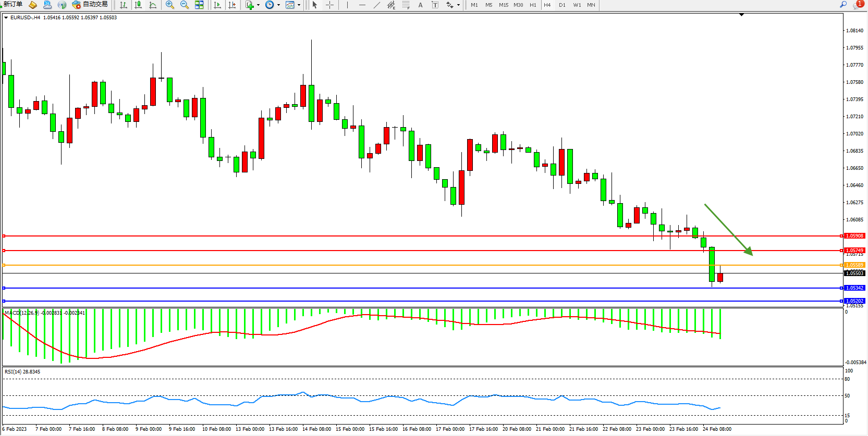Select the crosshair tool

point(330,5)
